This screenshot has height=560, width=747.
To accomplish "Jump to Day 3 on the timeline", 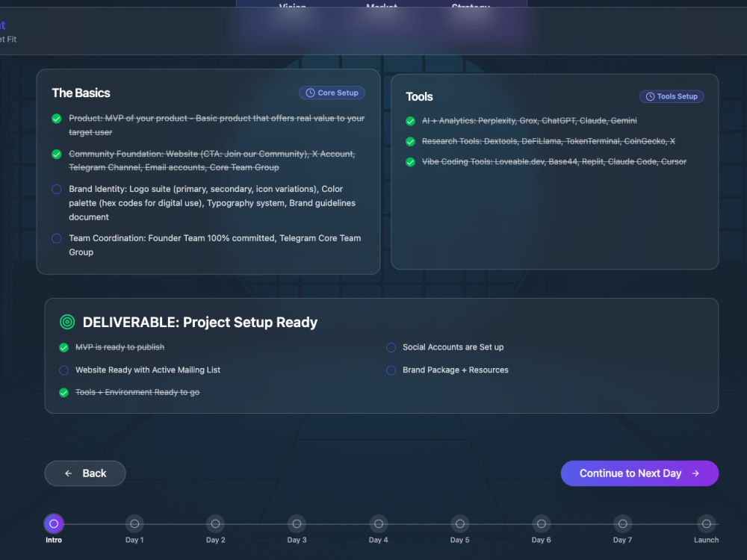I will pyautogui.click(x=297, y=524).
